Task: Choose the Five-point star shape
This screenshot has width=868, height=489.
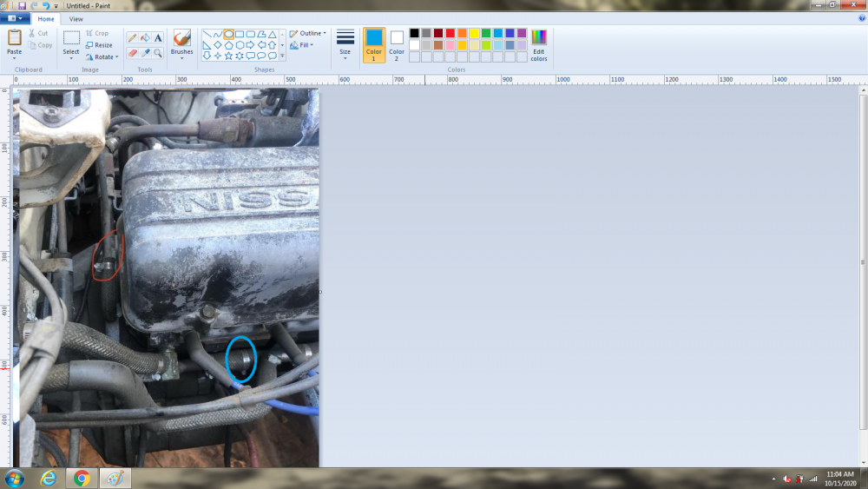Action: 228,56
